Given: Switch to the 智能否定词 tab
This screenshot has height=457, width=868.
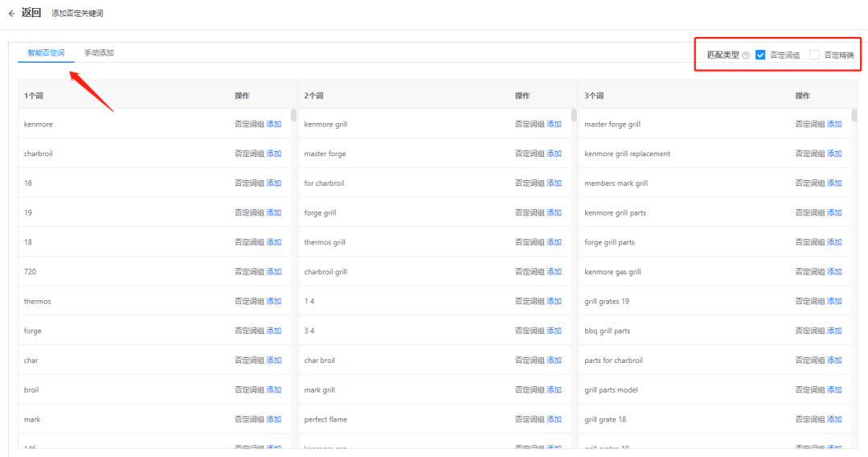Looking at the screenshot, I should 46,52.
